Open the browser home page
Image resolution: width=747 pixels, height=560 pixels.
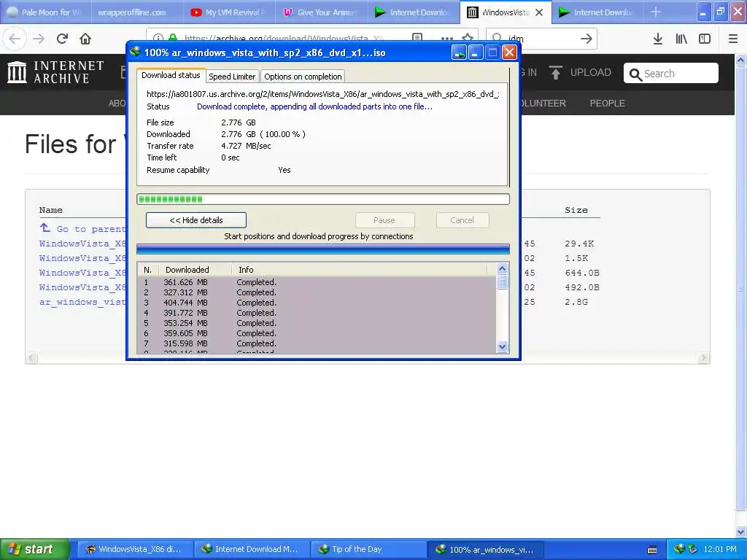tap(85, 39)
